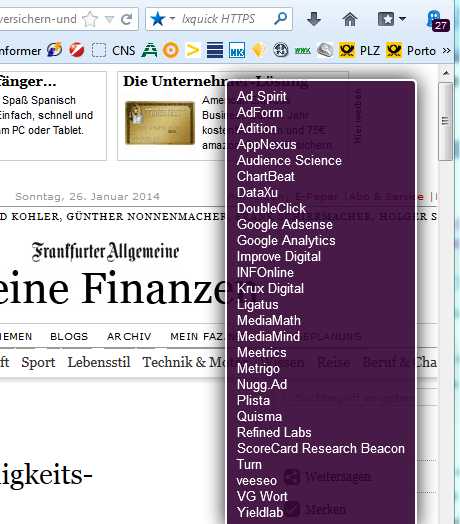Click the MediaMind tracker entry
This screenshot has height=524, width=460.
click(268, 337)
